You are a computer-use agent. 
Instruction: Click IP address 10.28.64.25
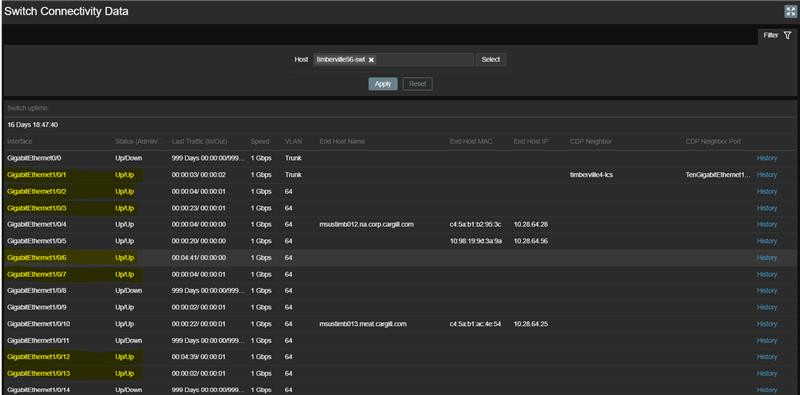531,324
